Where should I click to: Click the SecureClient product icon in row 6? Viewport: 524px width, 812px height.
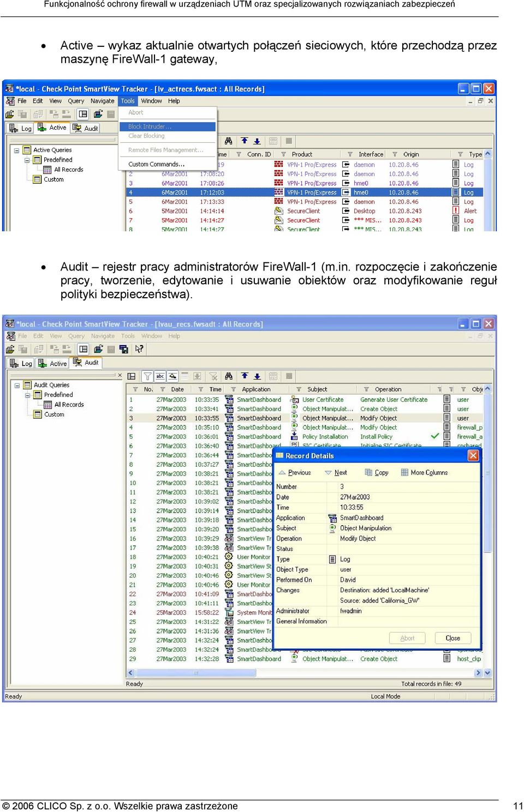point(278,211)
